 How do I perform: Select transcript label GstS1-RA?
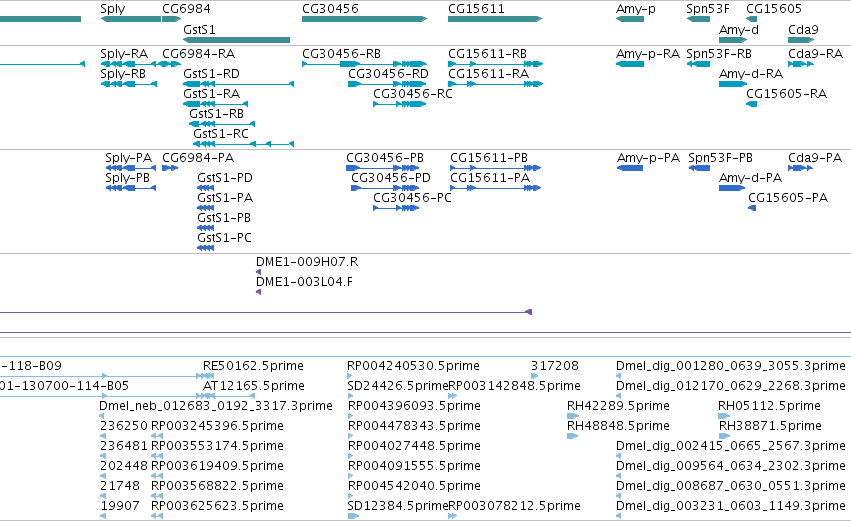[x=211, y=94]
